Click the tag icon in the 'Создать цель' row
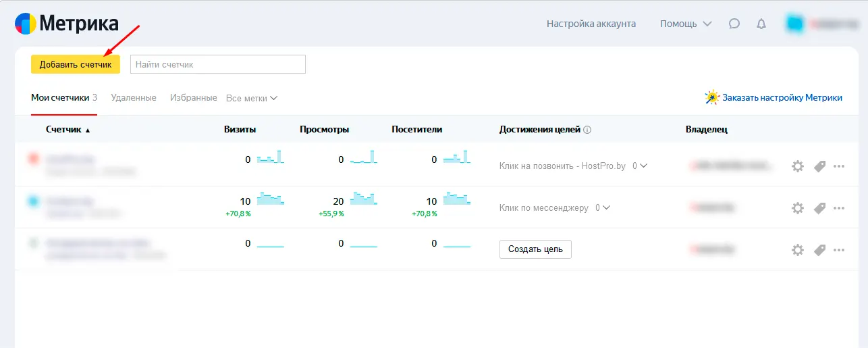The width and height of the screenshot is (868, 348). (x=819, y=250)
